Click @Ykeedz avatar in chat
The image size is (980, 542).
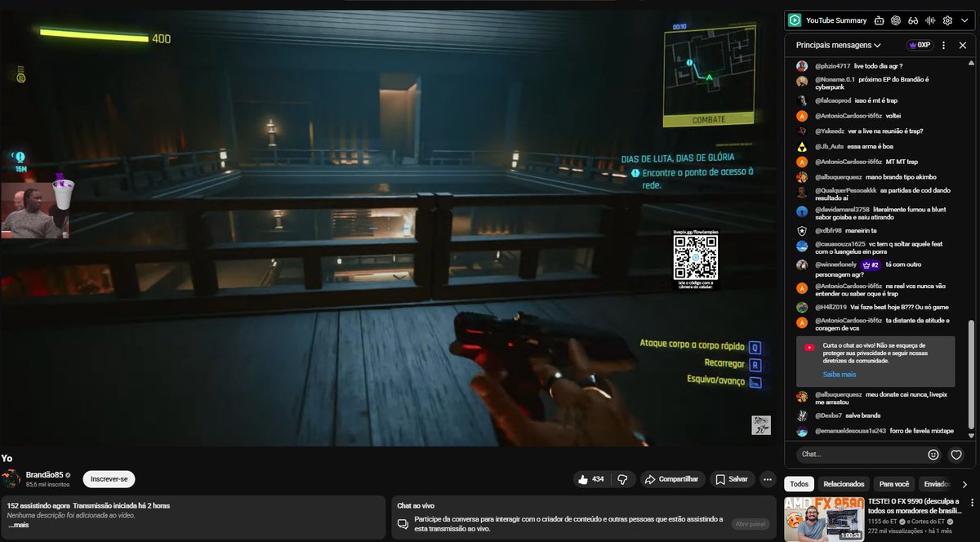pos(802,131)
